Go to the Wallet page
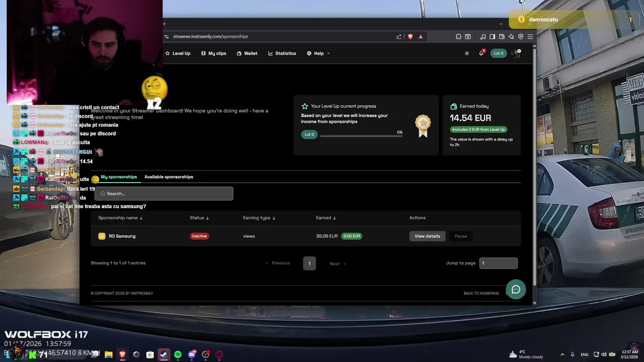Image resolution: width=644 pixels, height=362 pixels. coord(247,53)
